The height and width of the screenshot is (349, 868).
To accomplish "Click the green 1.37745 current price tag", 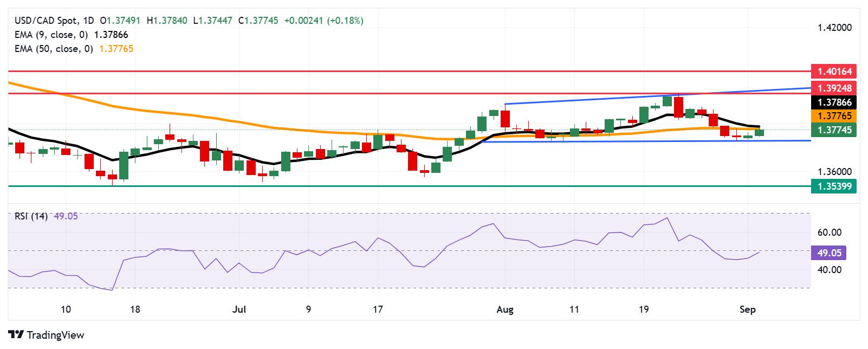I will (x=834, y=130).
